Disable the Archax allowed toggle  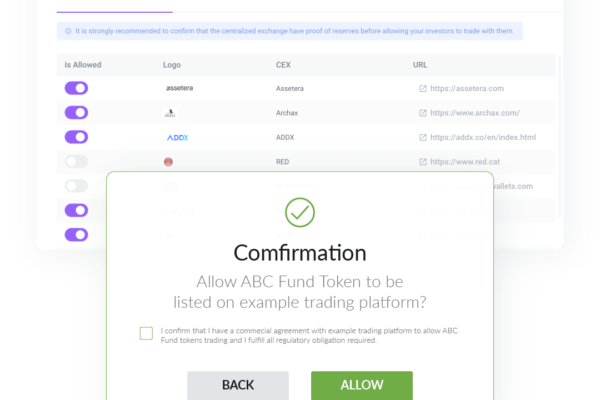click(76, 113)
